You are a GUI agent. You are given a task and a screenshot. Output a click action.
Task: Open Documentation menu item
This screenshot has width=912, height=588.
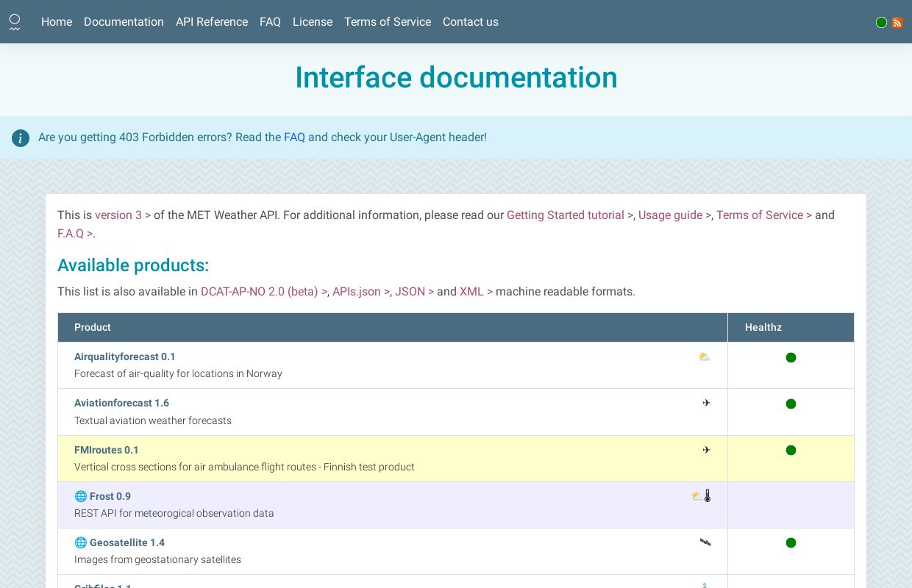[x=124, y=22]
